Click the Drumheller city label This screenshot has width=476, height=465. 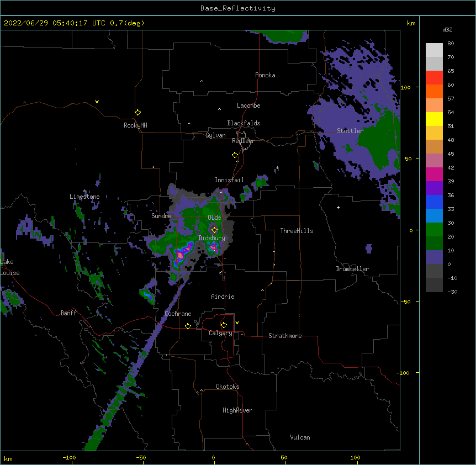point(352,269)
